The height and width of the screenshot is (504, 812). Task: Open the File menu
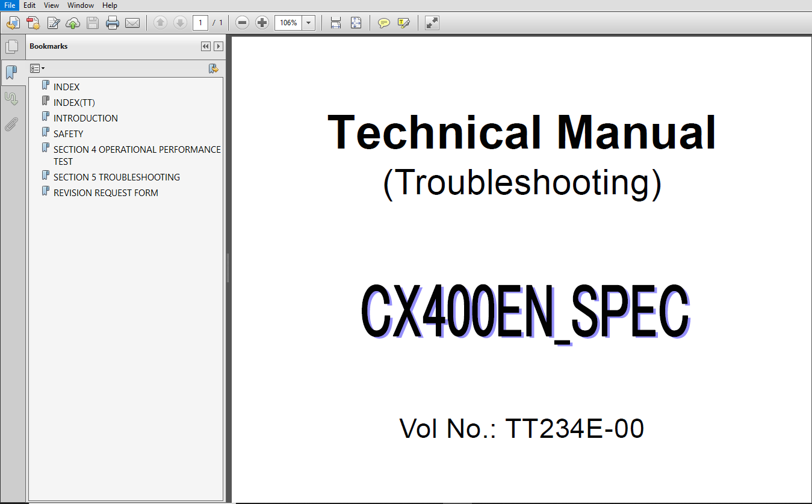tap(10, 5)
